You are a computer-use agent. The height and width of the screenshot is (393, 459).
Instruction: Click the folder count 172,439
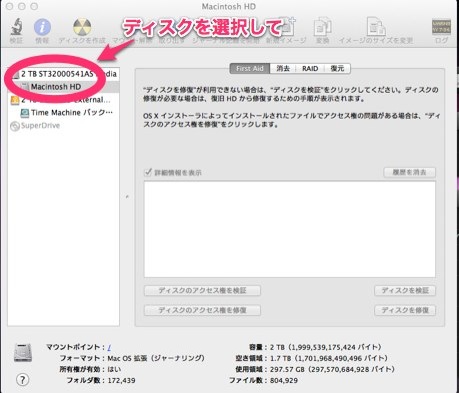pos(121,380)
